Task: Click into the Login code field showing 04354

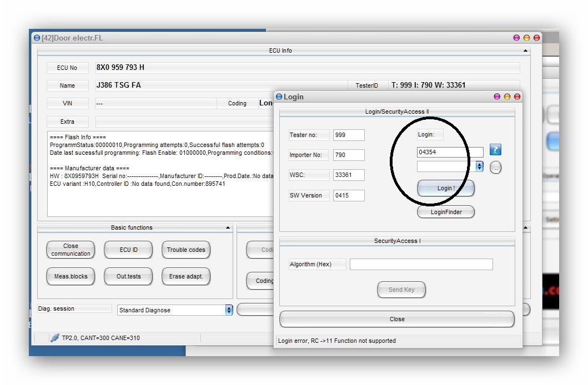Action: coord(450,152)
